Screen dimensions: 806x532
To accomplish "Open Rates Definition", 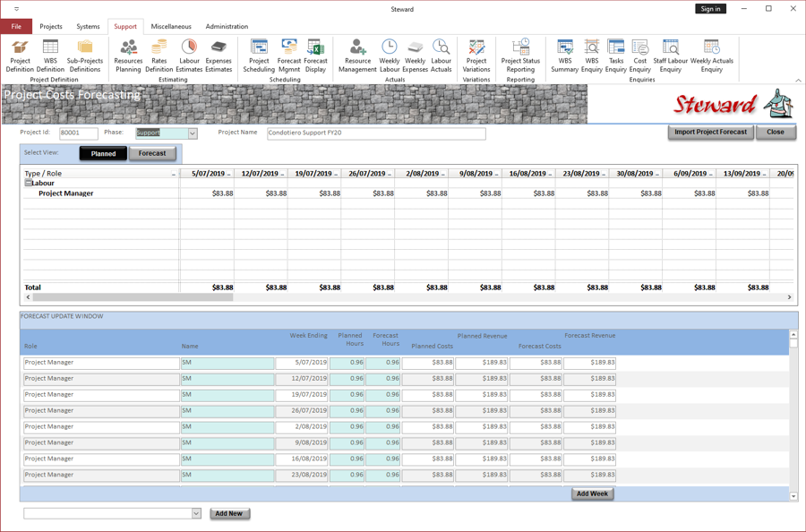I will [x=159, y=56].
